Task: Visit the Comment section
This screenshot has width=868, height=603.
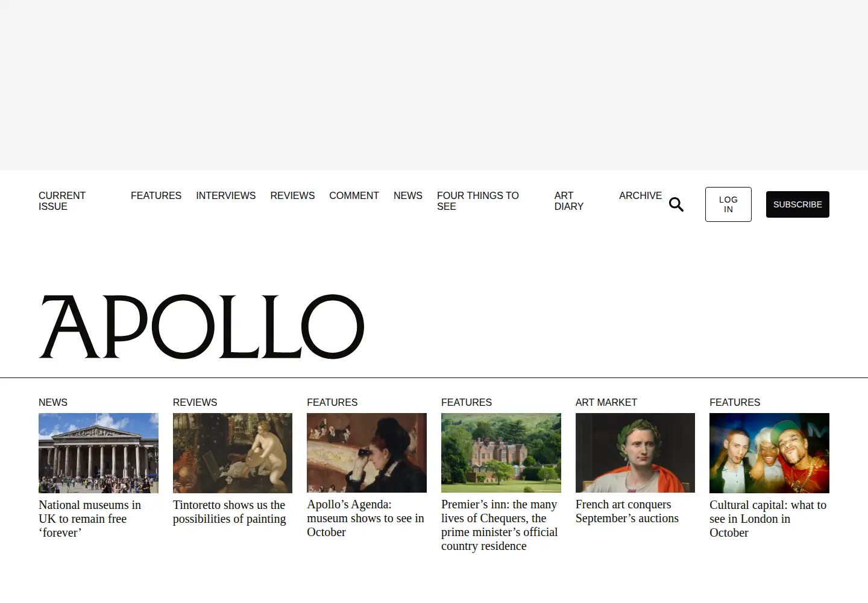Action: click(x=354, y=195)
